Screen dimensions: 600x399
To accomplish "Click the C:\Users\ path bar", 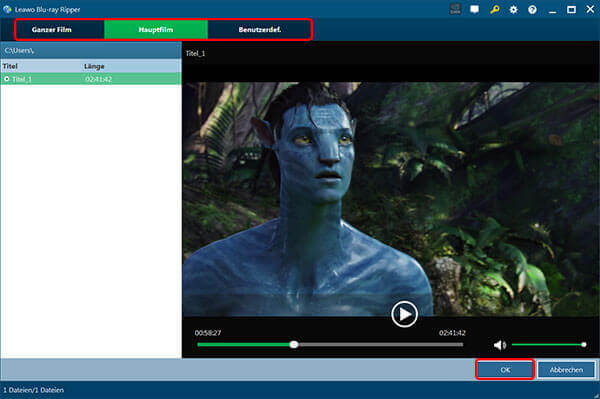I will point(91,50).
